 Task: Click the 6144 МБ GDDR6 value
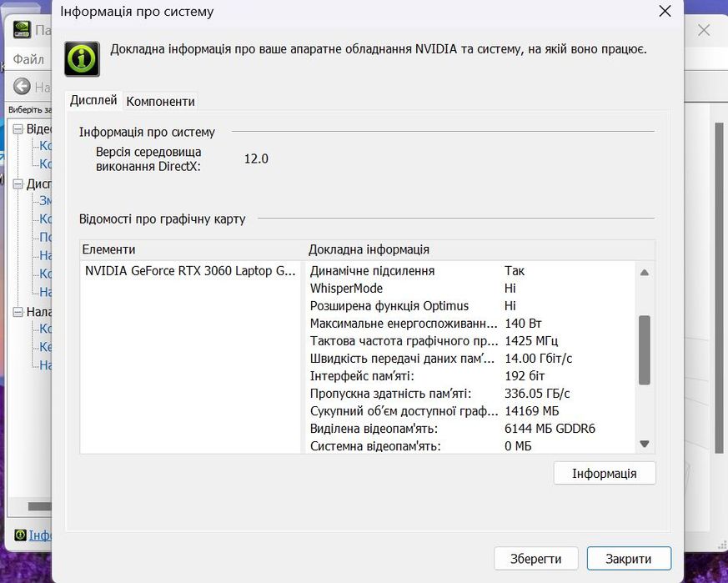coord(550,429)
